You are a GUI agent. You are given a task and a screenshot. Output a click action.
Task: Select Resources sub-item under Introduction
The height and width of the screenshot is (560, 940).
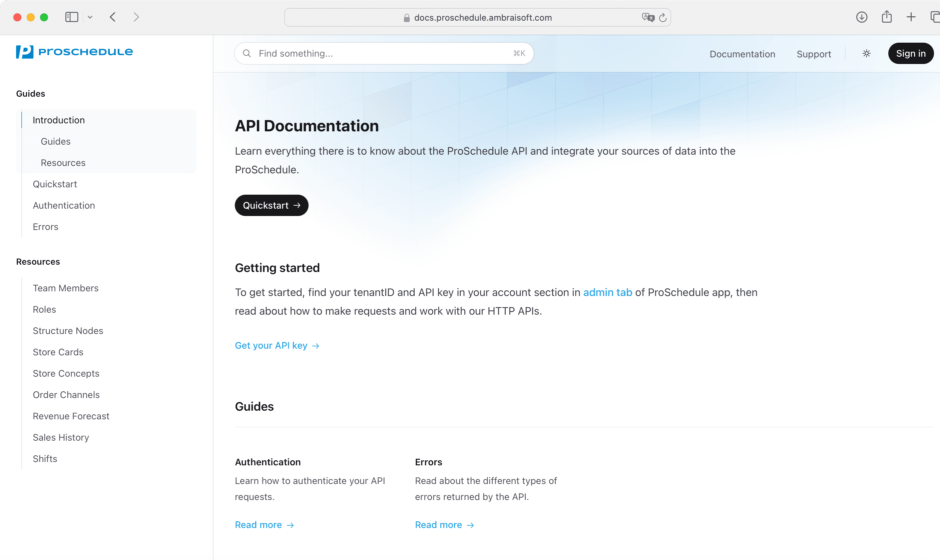coord(63,163)
